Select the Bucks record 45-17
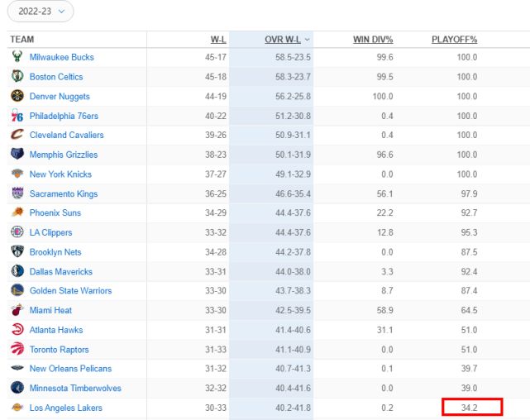The image size is (530, 420). 215,57
